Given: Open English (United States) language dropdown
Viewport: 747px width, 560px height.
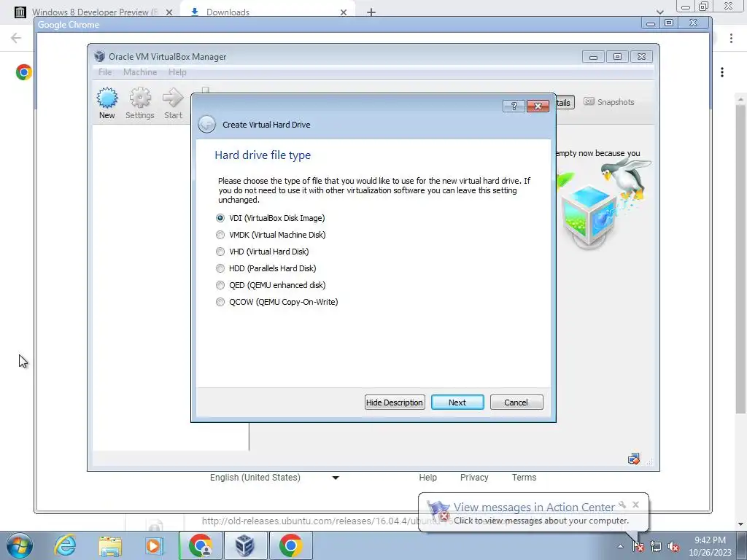Looking at the screenshot, I should pyautogui.click(x=274, y=478).
